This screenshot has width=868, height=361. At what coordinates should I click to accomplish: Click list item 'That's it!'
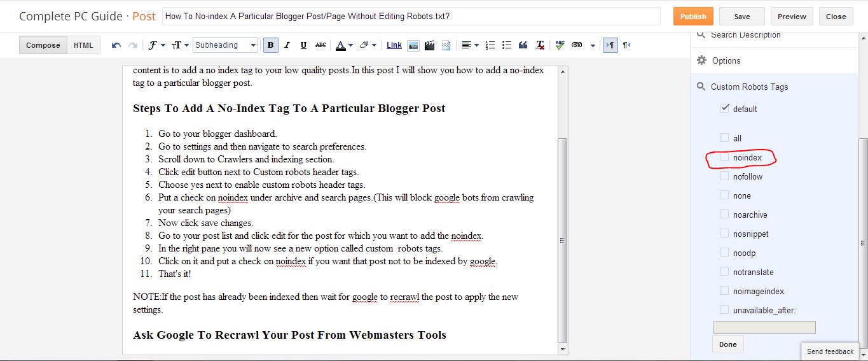174,274
